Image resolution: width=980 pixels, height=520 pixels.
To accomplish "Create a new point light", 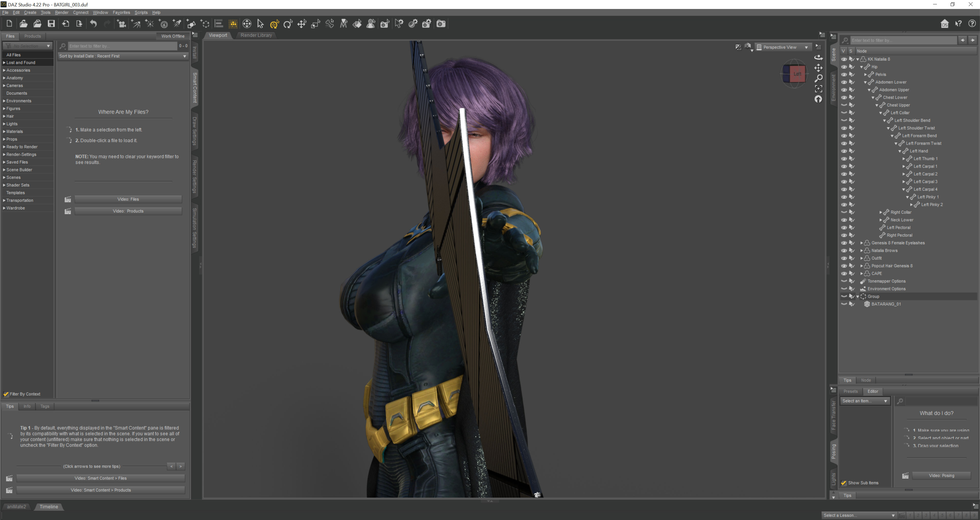I will (x=150, y=23).
